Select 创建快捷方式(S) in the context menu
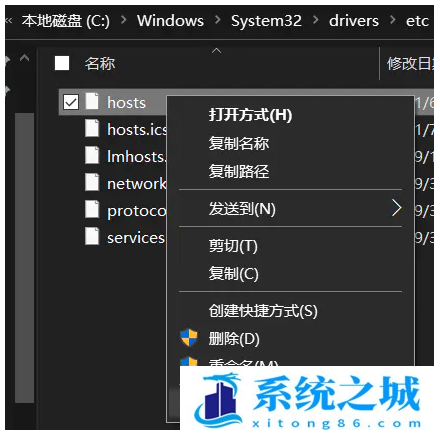Viewport: 440px width, 436px height. (x=263, y=311)
